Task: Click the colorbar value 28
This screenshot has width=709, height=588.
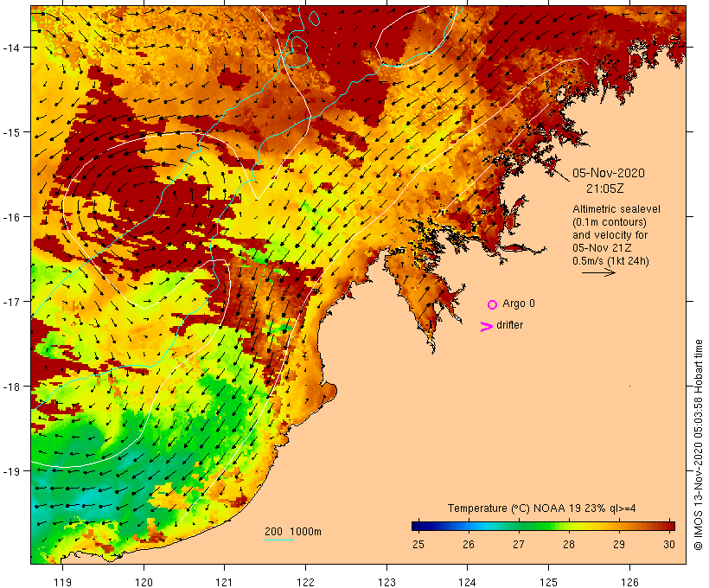Action: [569, 544]
